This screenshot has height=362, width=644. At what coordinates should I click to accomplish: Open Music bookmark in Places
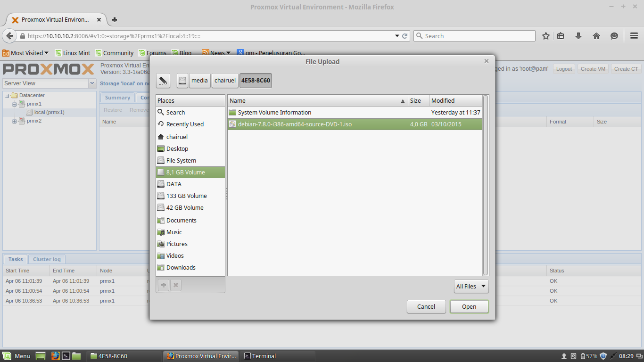(190, 232)
